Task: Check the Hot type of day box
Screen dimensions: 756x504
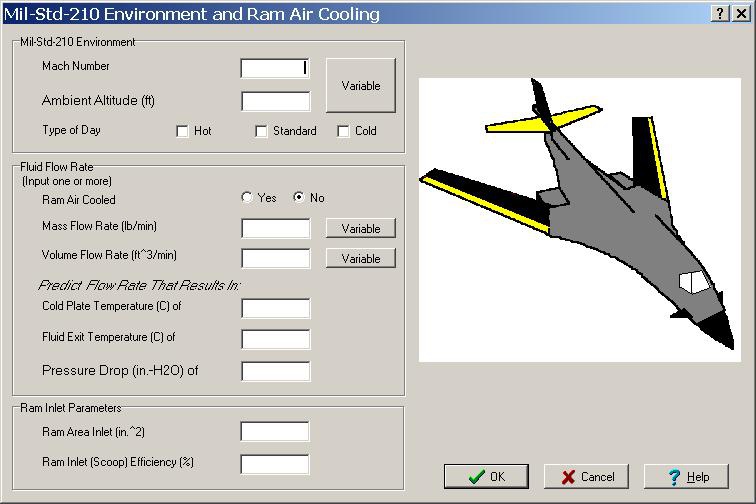Action: point(182,131)
